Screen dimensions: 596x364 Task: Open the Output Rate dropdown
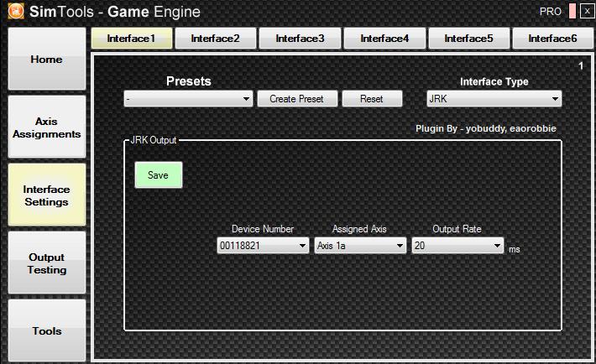457,246
